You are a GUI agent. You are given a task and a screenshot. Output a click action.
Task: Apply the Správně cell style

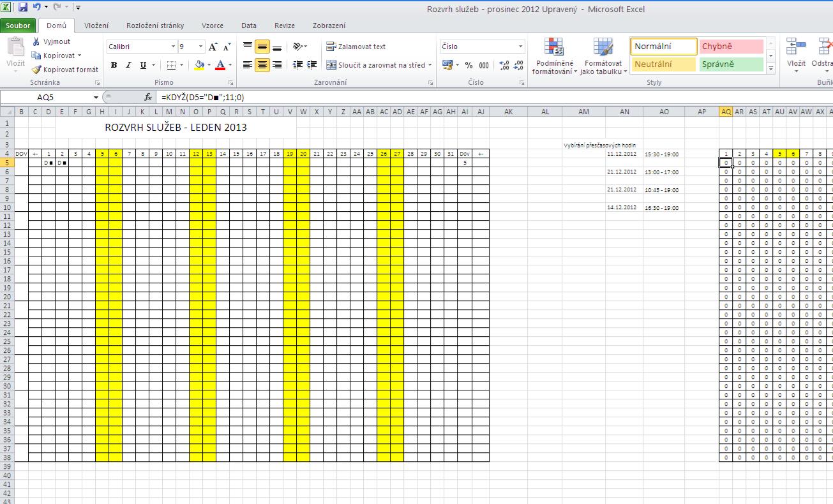(x=732, y=64)
